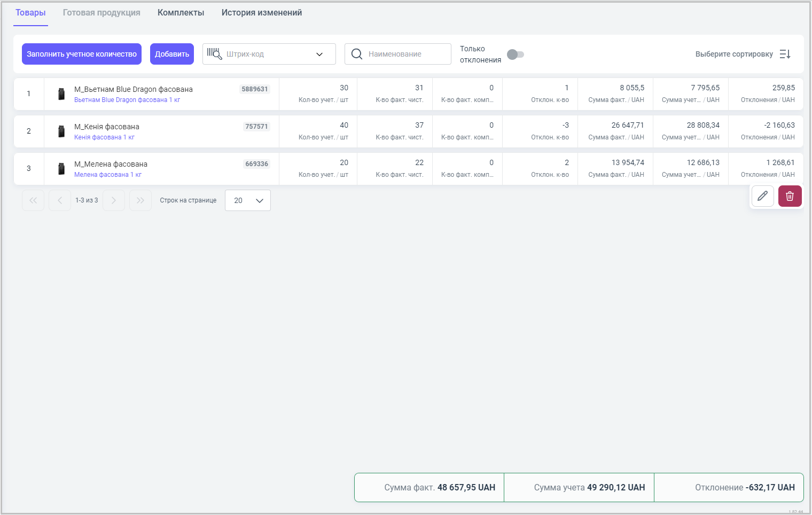Click product image of Вьетнам Blue Dragon
This screenshot has height=515, width=812.
61,94
